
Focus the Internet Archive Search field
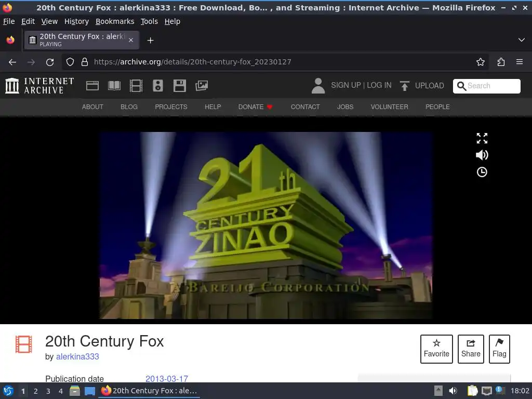click(x=486, y=86)
